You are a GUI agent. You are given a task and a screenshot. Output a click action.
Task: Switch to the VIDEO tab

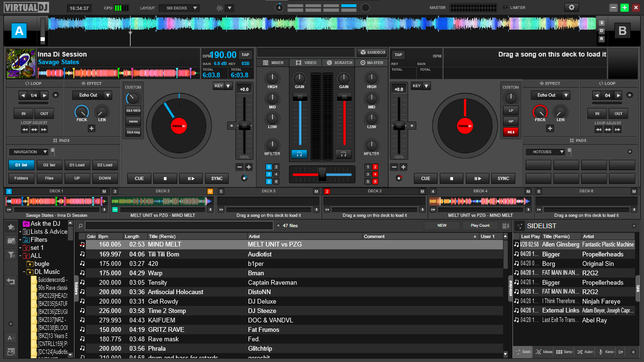[x=305, y=63]
